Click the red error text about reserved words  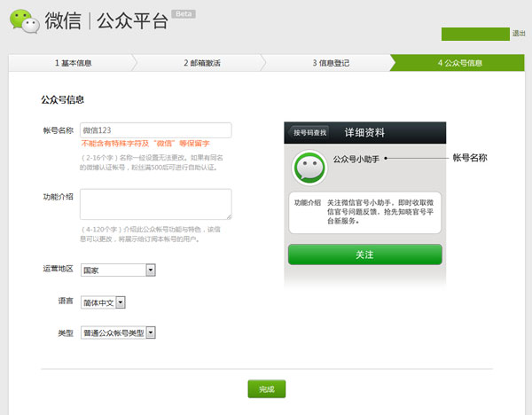pyautogui.click(x=145, y=144)
